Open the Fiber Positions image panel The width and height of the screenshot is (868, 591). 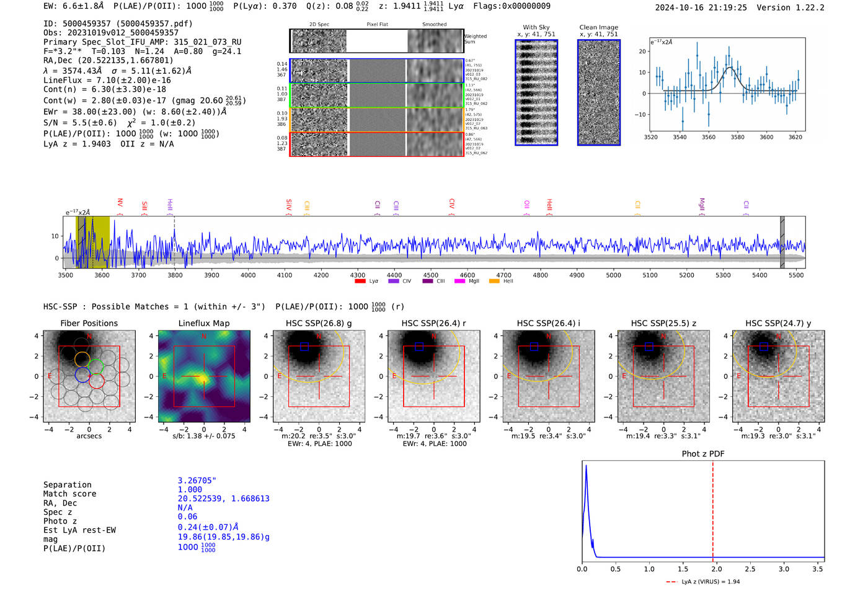[x=89, y=376]
